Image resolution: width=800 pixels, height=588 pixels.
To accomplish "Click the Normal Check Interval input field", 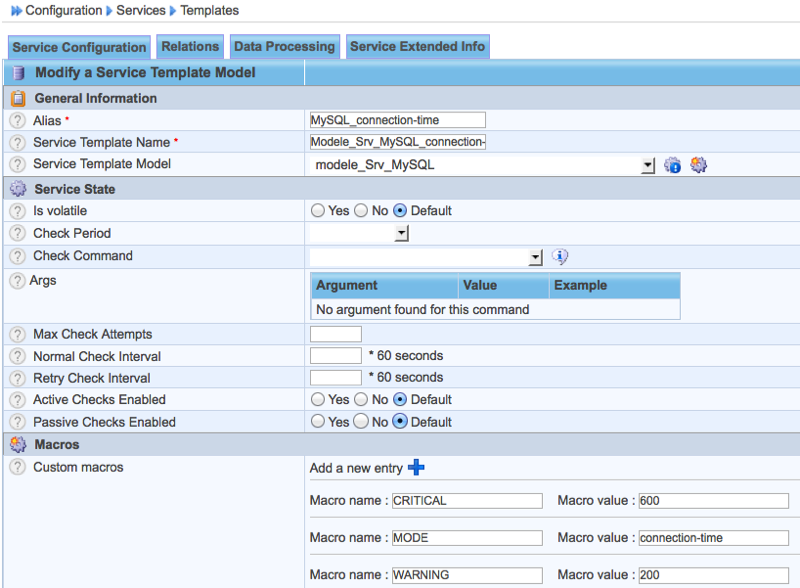I will 336,356.
